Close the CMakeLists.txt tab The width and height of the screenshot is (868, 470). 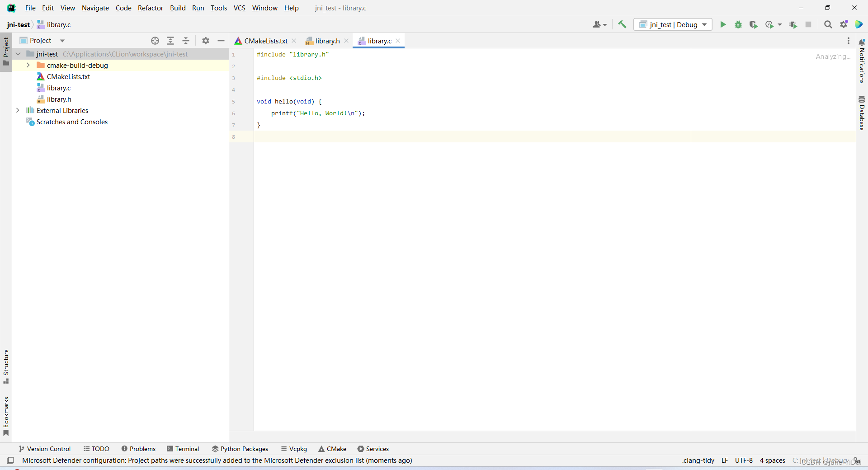tap(294, 41)
